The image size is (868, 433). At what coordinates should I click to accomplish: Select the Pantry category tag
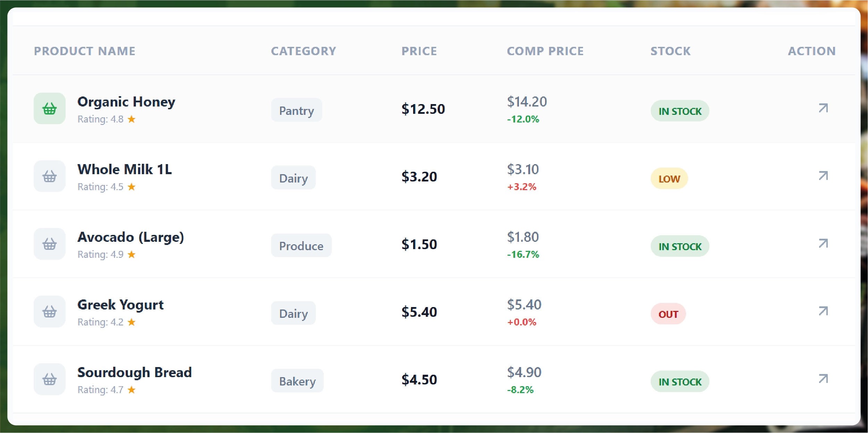pyautogui.click(x=296, y=110)
